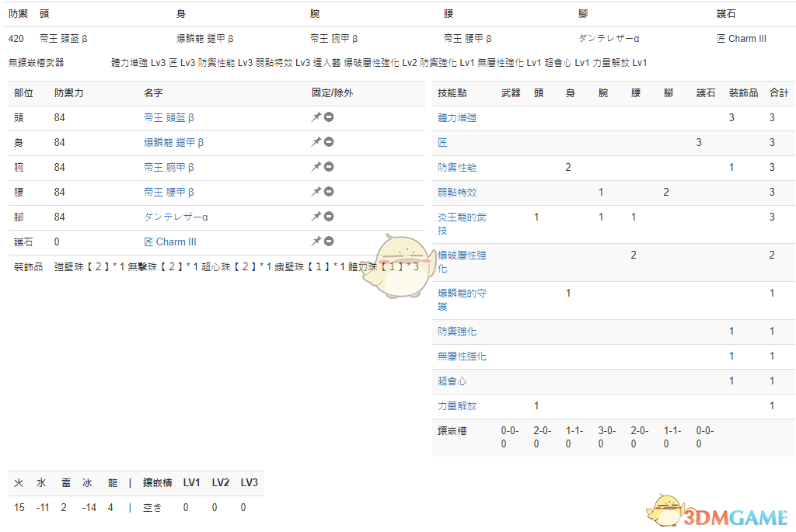Image resolution: width=796 pixels, height=532 pixels.
Task: Select the 技能點 column header
Action: tap(452, 92)
